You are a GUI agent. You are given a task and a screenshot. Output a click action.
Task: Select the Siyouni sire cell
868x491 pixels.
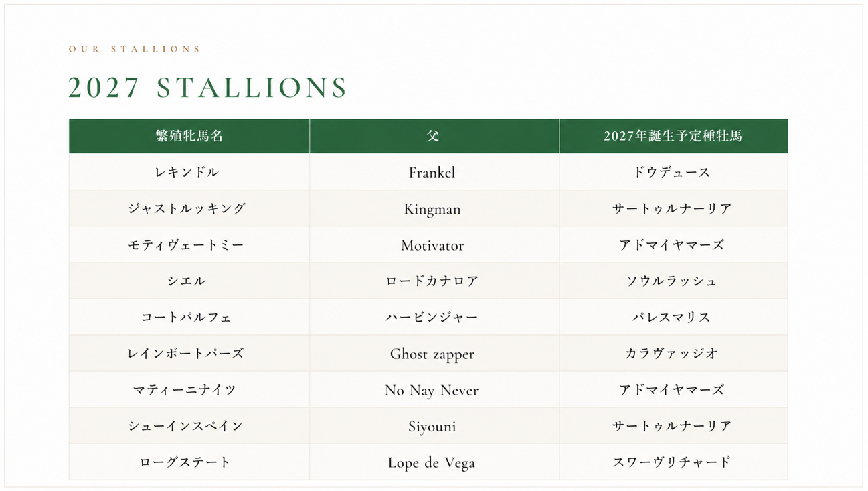434,425
